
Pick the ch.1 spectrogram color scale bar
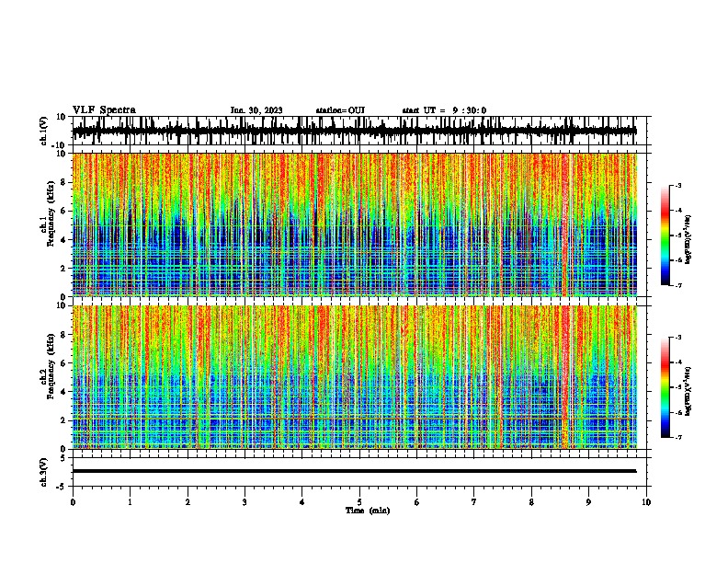point(665,236)
